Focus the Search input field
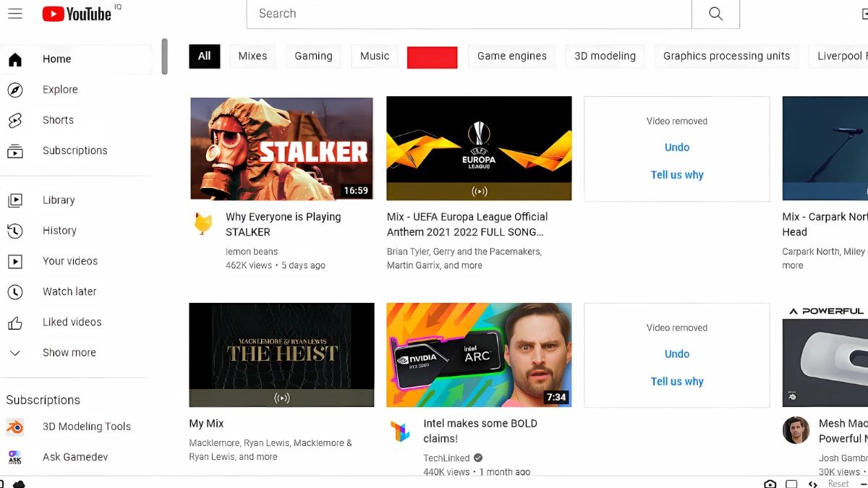Screen dimensions: 868x488 click(469, 14)
